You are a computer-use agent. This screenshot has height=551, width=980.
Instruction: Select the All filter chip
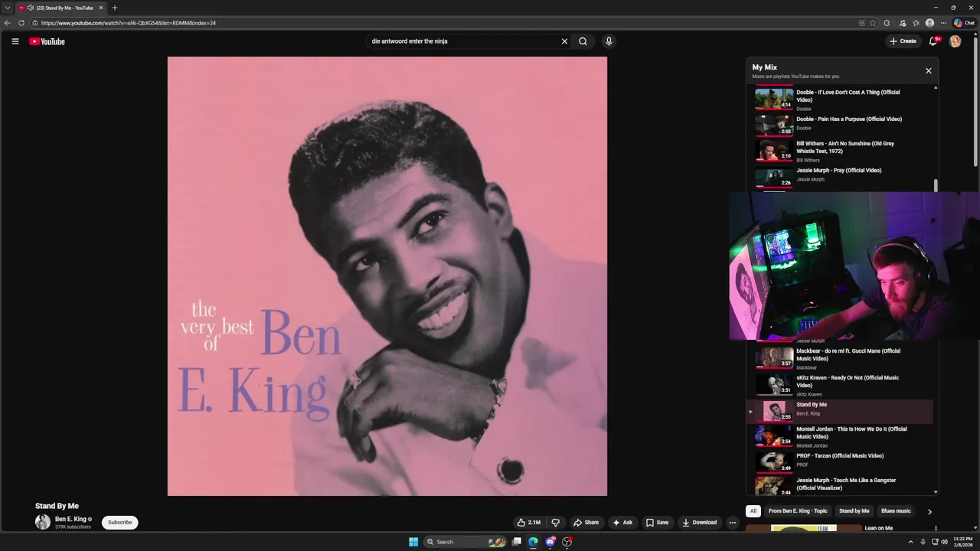coord(753,511)
